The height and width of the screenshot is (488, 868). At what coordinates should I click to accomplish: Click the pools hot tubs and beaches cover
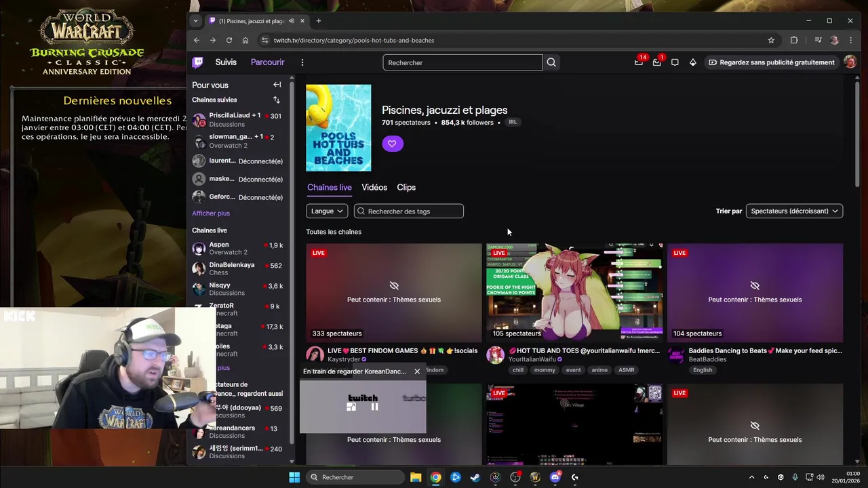(x=338, y=128)
